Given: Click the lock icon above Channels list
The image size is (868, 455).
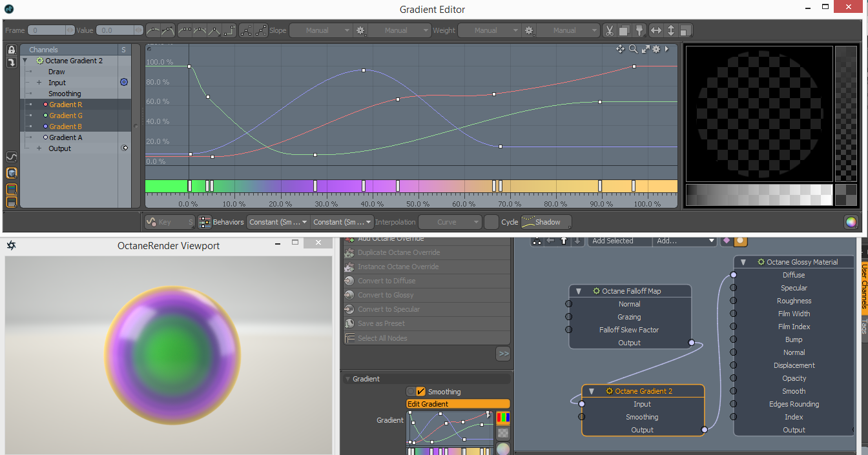Looking at the screenshot, I should tap(12, 50).
